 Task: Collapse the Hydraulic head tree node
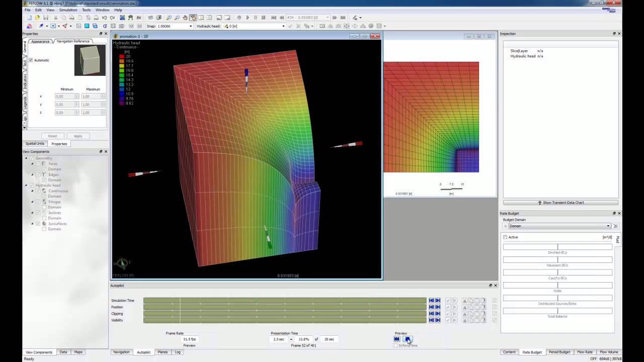point(27,186)
